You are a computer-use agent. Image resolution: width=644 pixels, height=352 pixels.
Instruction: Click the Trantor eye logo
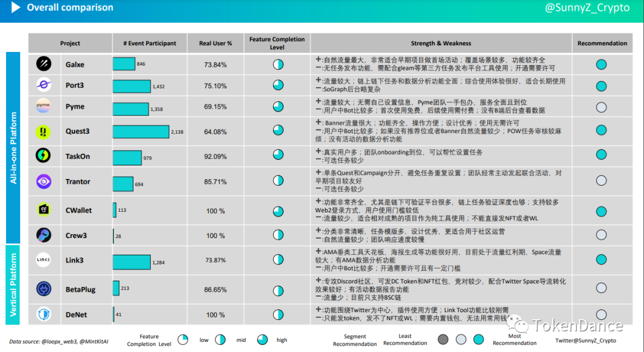click(x=44, y=181)
